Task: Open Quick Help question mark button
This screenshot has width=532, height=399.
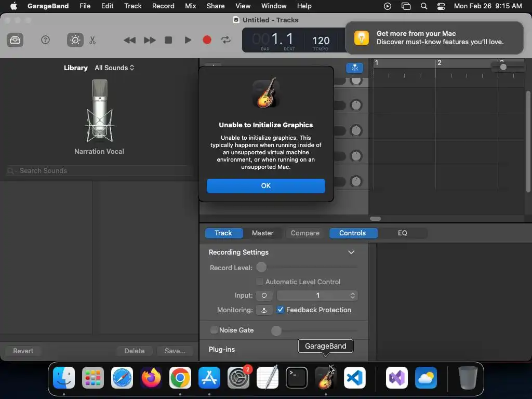Action: click(45, 40)
